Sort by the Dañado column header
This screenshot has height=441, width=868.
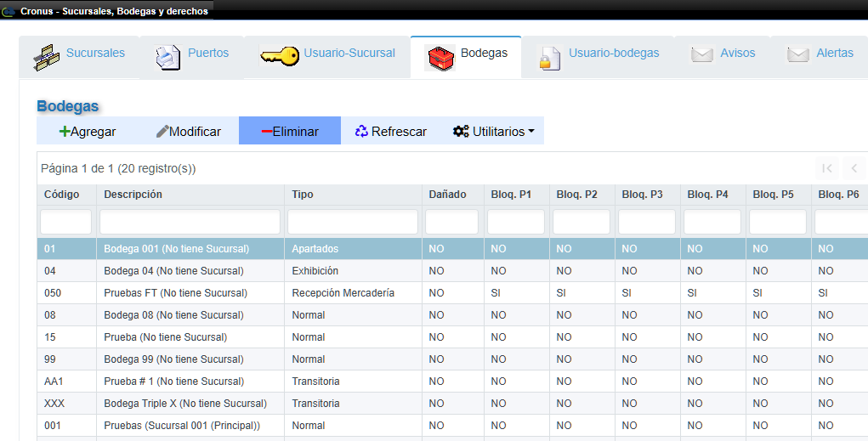pyautogui.click(x=447, y=195)
